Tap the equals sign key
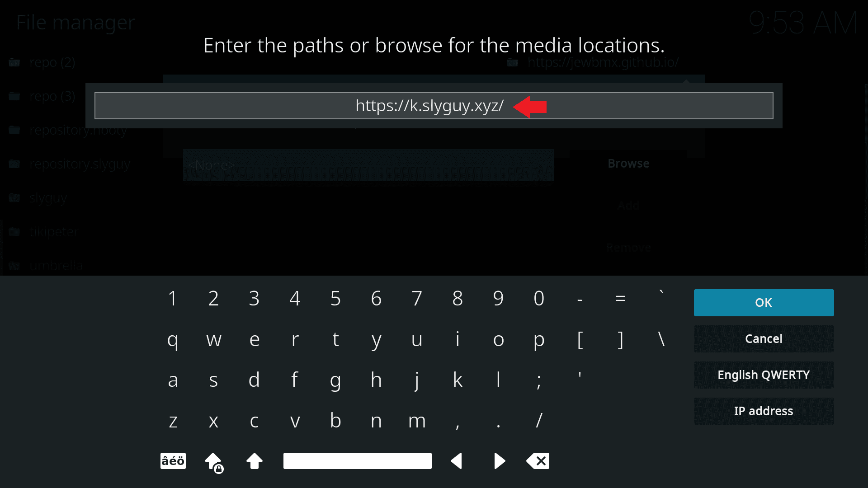This screenshot has height=488, width=868. click(620, 298)
